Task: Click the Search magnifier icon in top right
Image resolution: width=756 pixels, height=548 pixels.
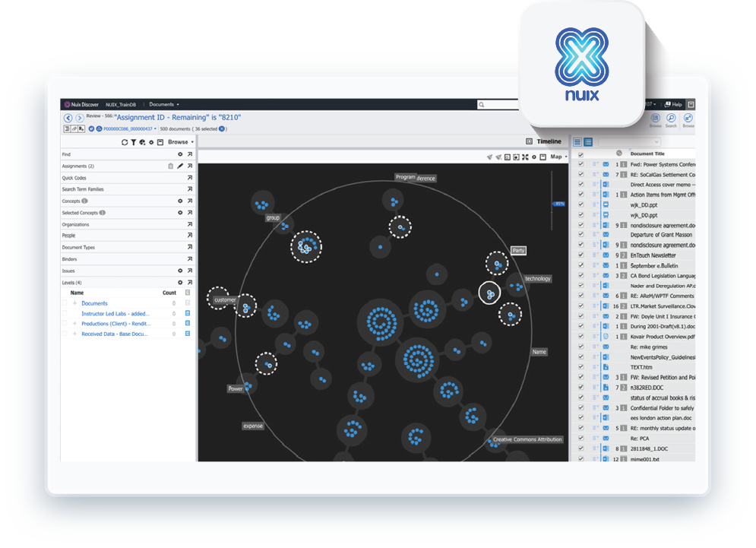Action: pos(671,118)
